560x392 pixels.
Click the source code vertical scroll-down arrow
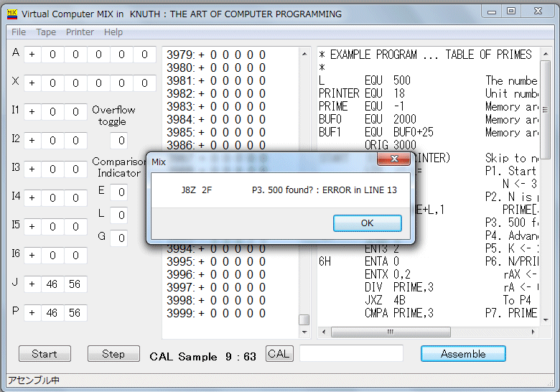click(546, 320)
